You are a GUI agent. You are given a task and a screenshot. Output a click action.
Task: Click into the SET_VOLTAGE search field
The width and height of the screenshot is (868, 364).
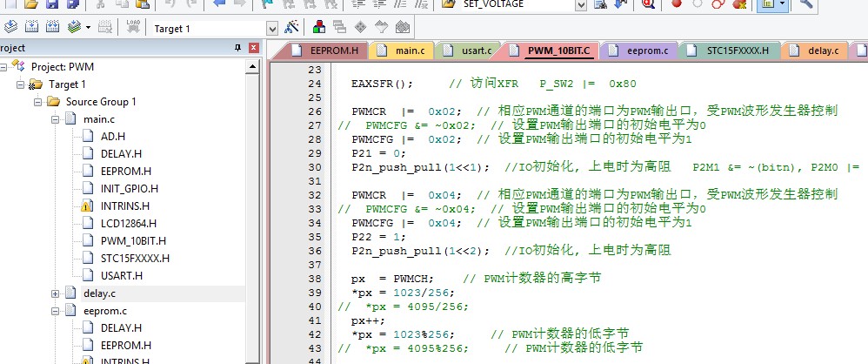pos(517,5)
